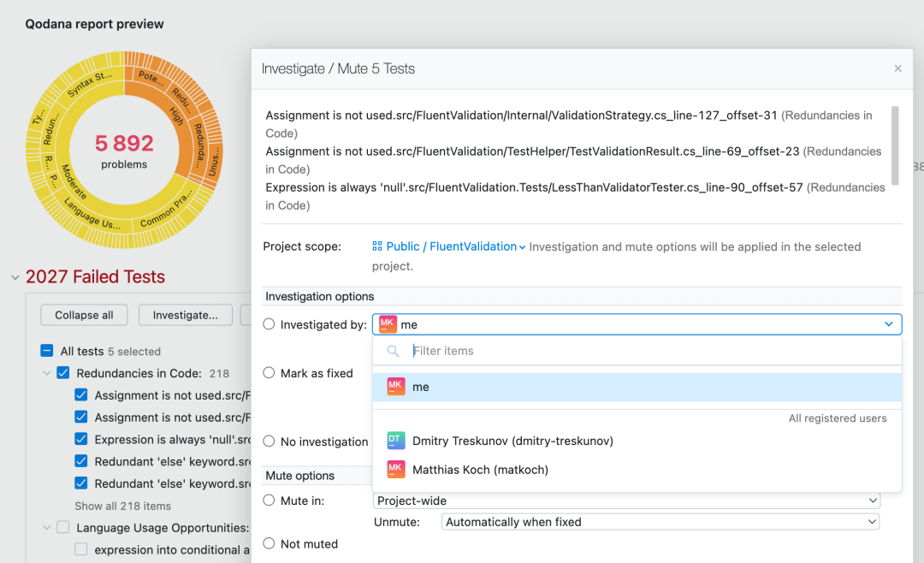Select Matthias Koch's MK avatar icon
Viewport: 924px width, 563px height.
click(x=395, y=469)
